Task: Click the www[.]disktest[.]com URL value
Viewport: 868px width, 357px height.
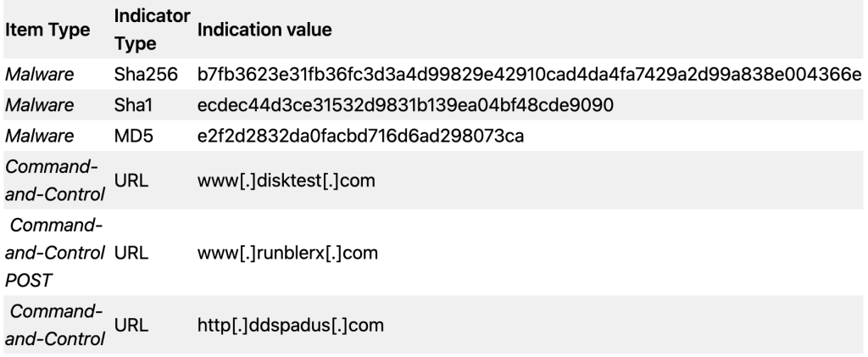Action: (287, 181)
